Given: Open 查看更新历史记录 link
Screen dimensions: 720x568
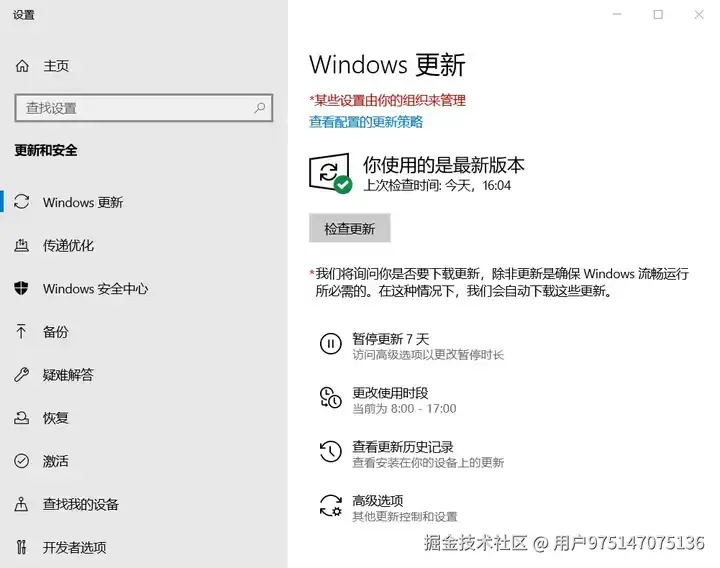Looking at the screenshot, I should (403, 447).
